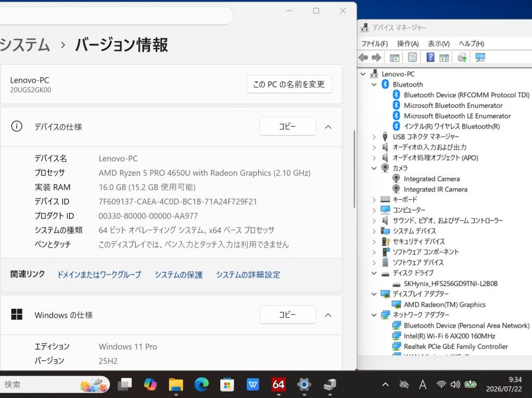Open Microsoft Edge from taskbar
This screenshot has width=532, height=398.
click(x=202, y=384)
